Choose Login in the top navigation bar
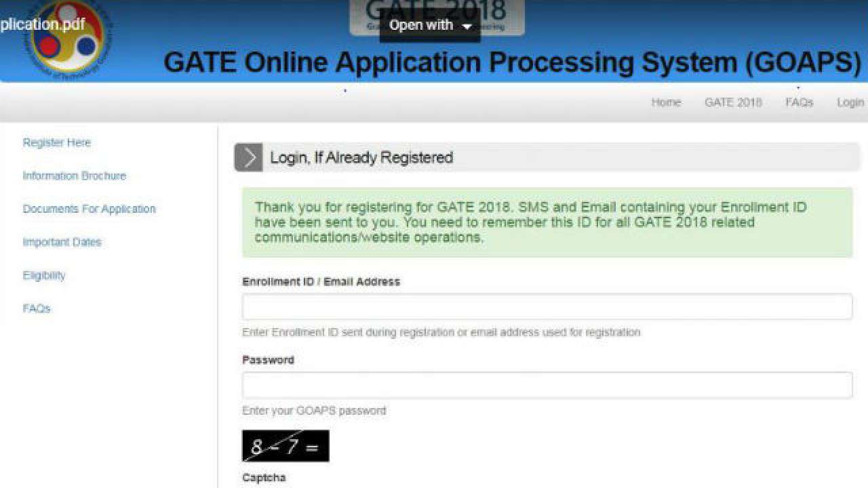868x488 pixels. pyautogui.click(x=850, y=102)
